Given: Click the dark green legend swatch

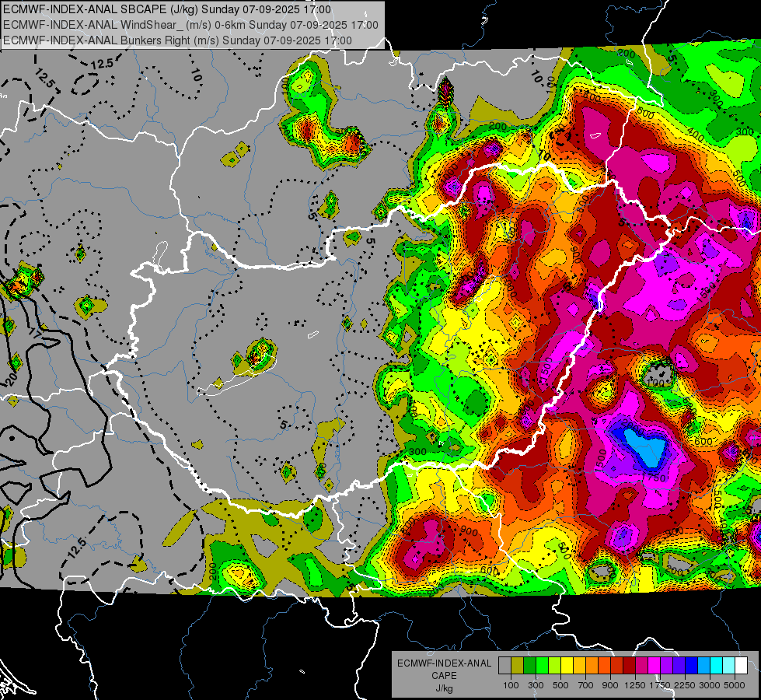Looking at the screenshot, I should [x=529, y=665].
